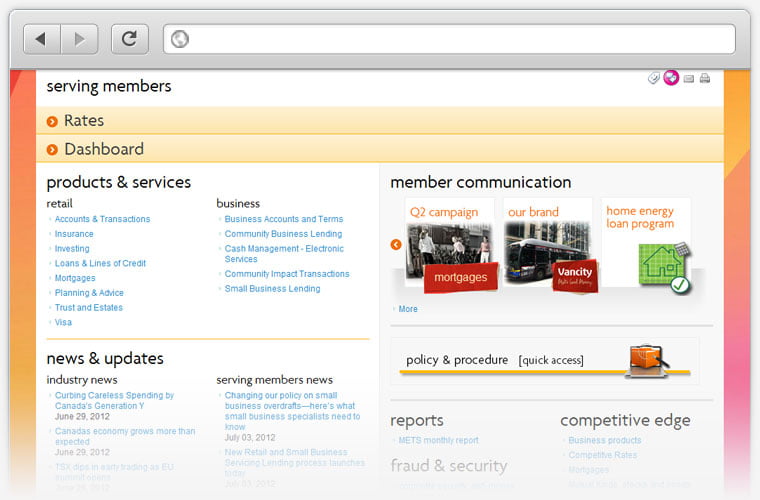Click the browser back arrow button
760x500 pixels.
click(x=42, y=39)
